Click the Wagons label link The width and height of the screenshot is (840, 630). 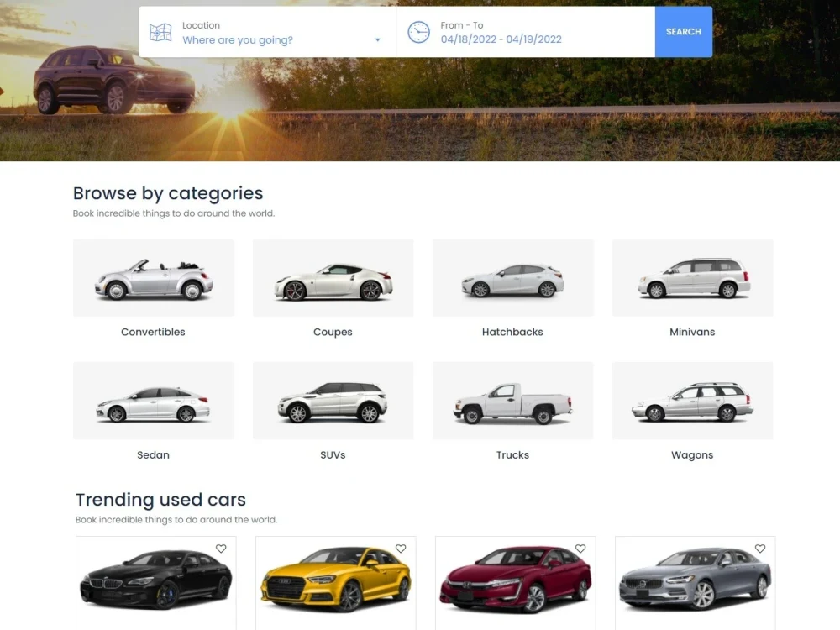(692, 455)
